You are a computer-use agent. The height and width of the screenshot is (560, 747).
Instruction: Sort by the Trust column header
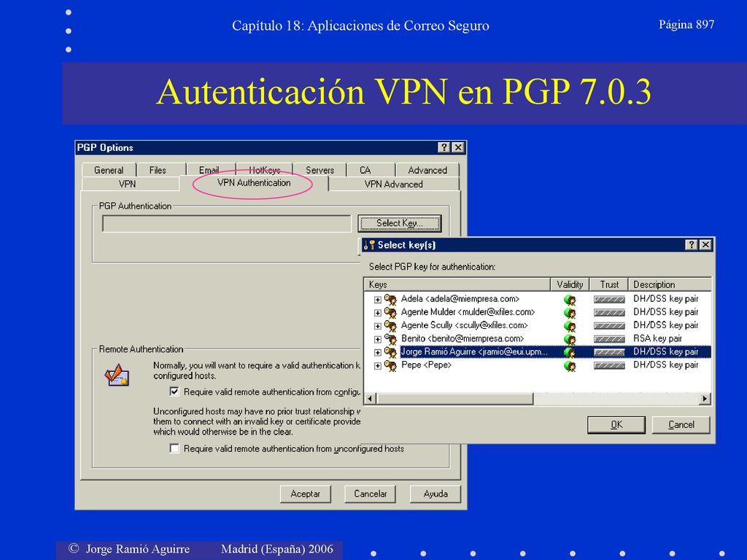point(609,284)
